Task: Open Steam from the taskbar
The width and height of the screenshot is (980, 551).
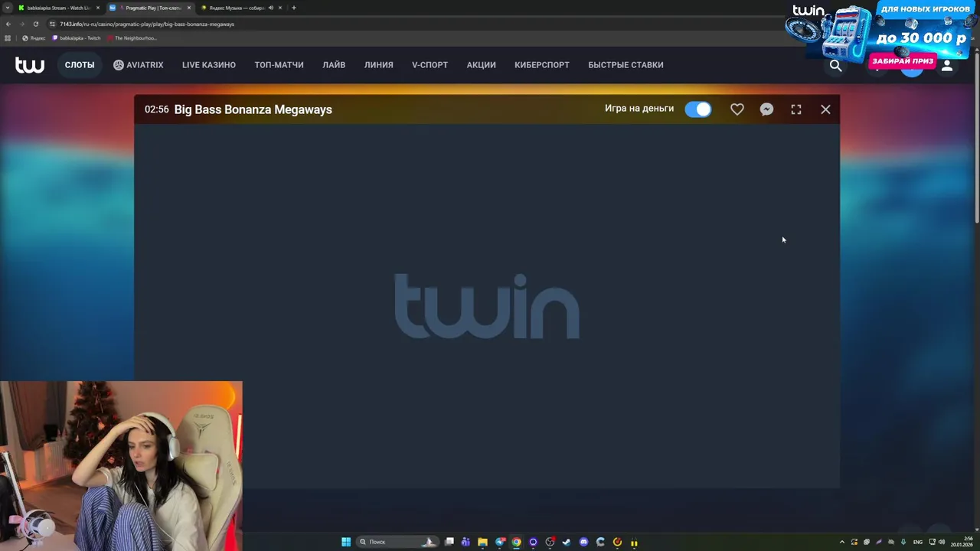Action: [567, 542]
